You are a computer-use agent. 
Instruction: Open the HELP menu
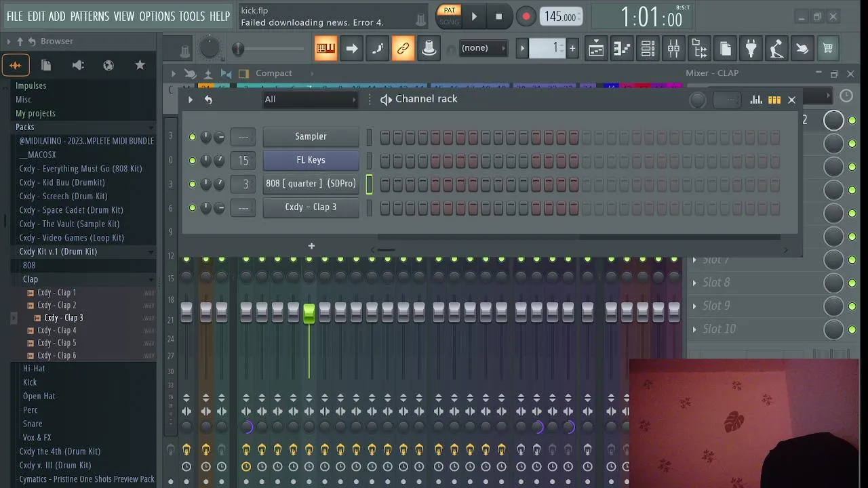coord(220,16)
